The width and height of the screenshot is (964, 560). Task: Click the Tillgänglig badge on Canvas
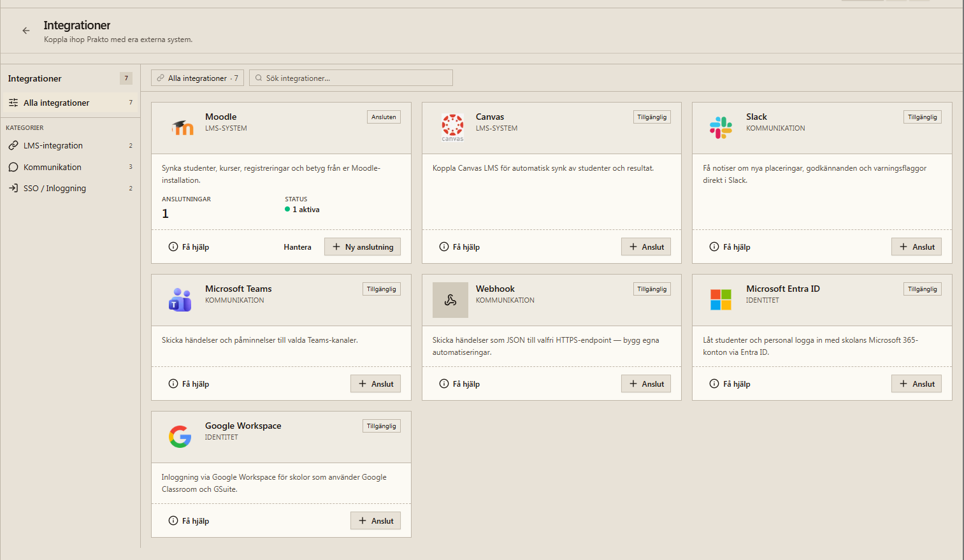pyautogui.click(x=652, y=117)
